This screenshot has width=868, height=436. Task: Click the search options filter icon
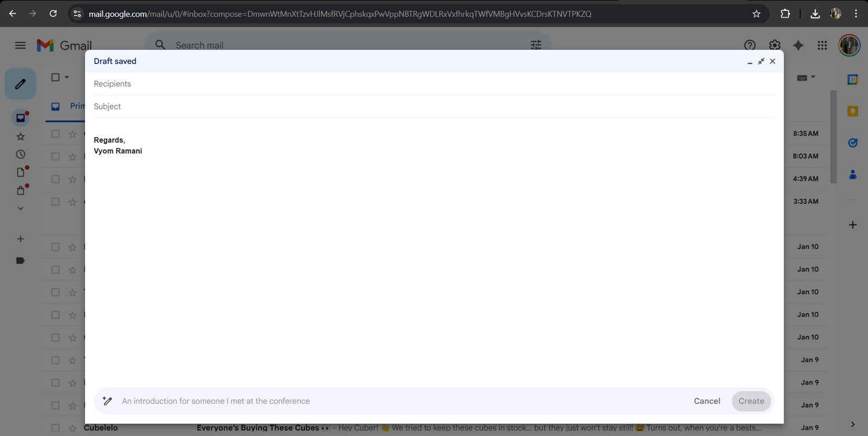coord(536,45)
